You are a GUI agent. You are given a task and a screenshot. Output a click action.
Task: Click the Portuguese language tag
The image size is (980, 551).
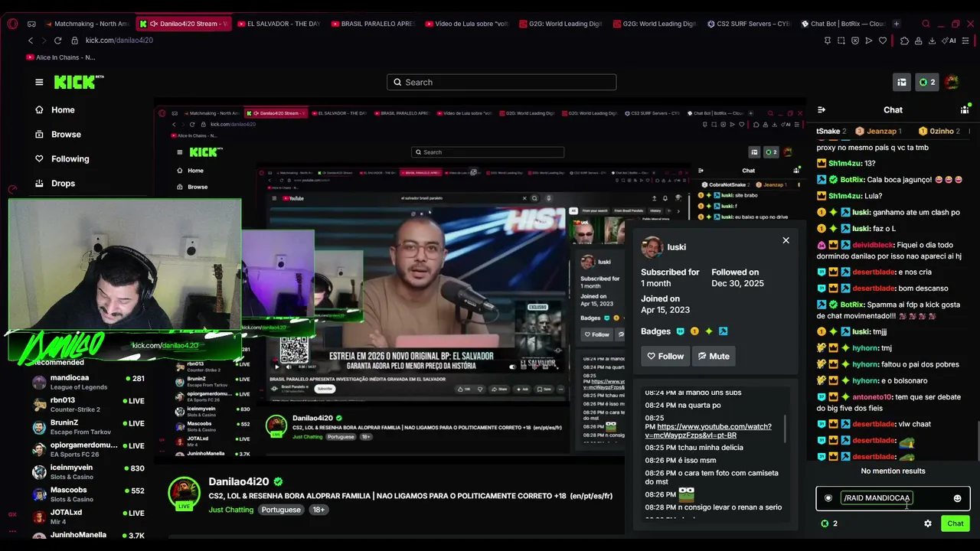coord(281,510)
